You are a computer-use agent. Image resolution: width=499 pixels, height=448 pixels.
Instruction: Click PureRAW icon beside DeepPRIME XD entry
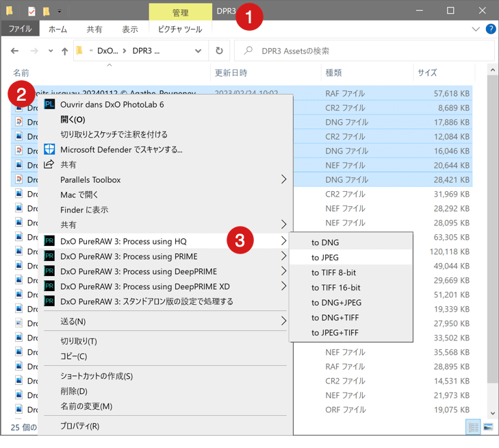49,286
